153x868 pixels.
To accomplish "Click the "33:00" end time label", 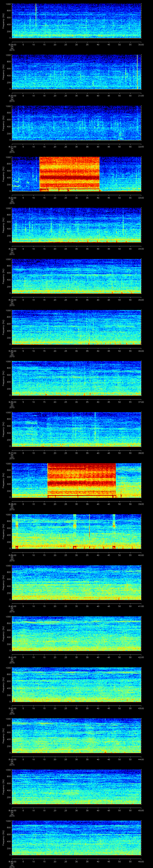I will (141, 198).
